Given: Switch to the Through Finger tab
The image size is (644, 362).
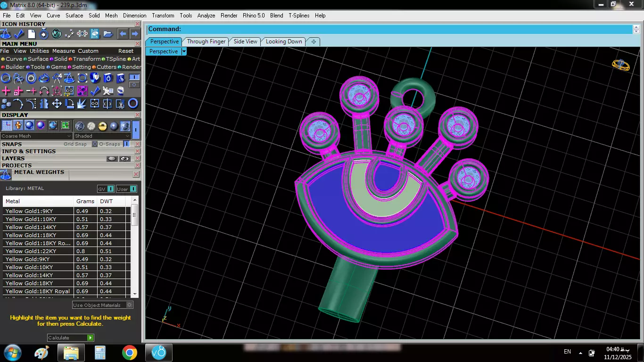Looking at the screenshot, I should point(206,41).
